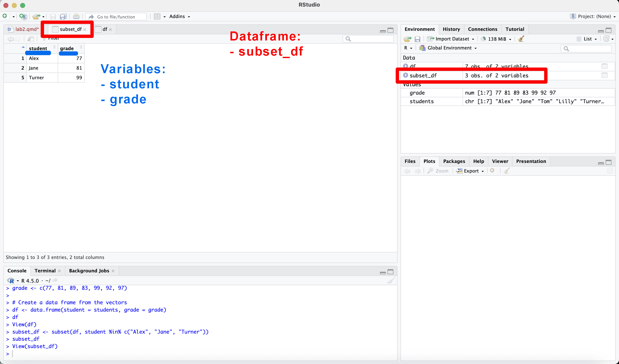Image resolution: width=619 pixels, height=364 pixels.
Task: Sort by the student column header
Action: pyautogui.click(x=38, y=48)
